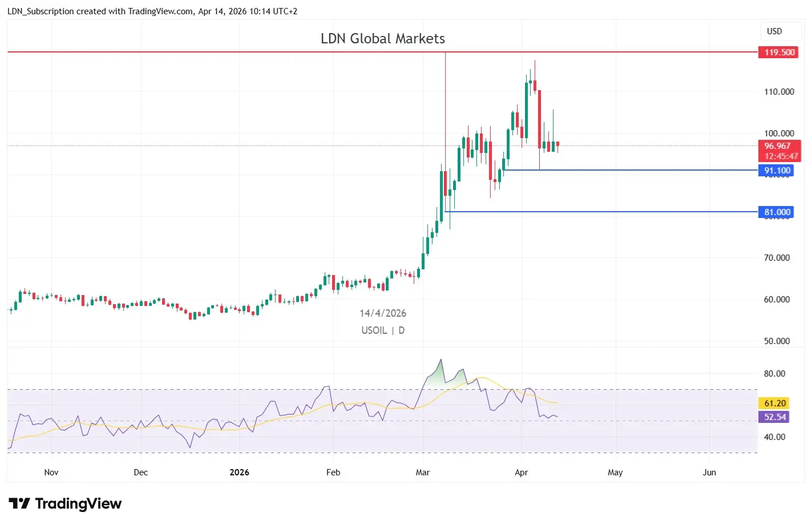This screenshot has height=525, width=812.
Task: Click the 14/4/2026 date watermark
Action: 382,313
